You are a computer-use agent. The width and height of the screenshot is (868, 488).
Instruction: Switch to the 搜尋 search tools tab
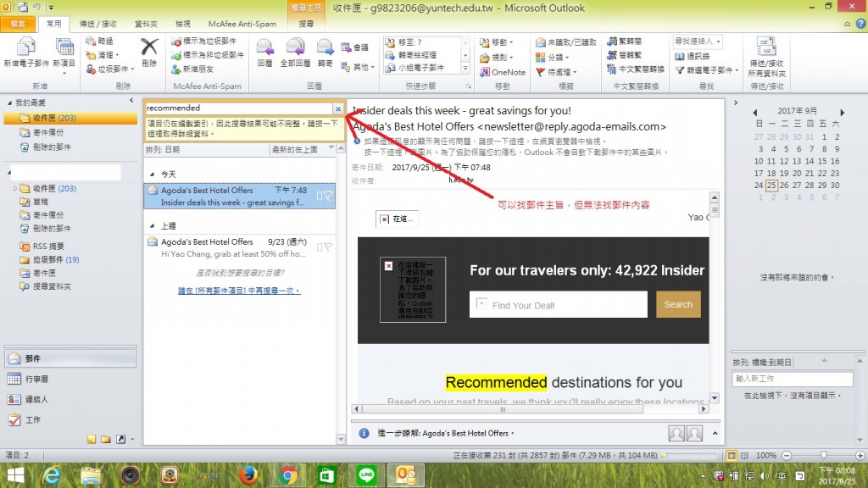pos(306,24)
